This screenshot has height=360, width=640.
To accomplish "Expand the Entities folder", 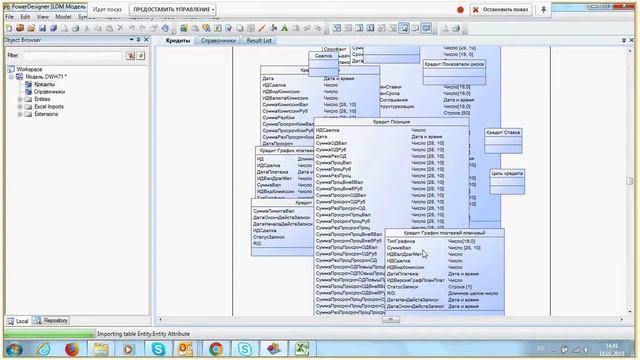I will pyautogui.click(x=20, y=99).
